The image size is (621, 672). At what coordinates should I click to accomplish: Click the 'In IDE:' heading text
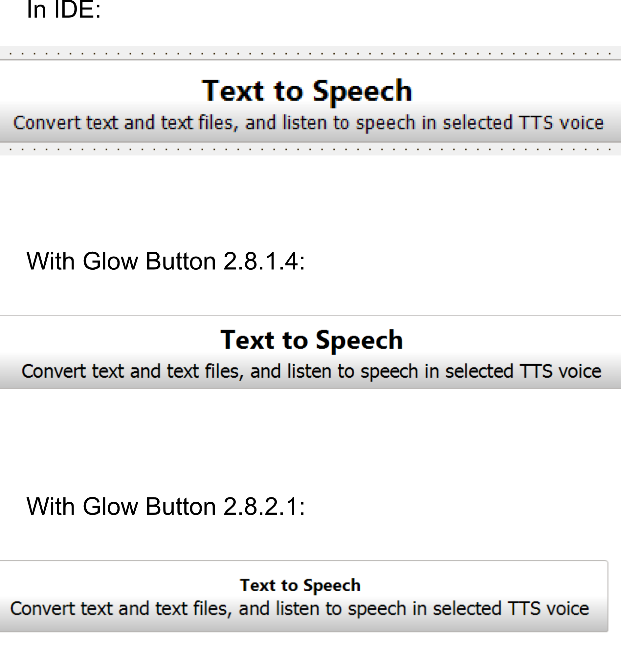64,10
